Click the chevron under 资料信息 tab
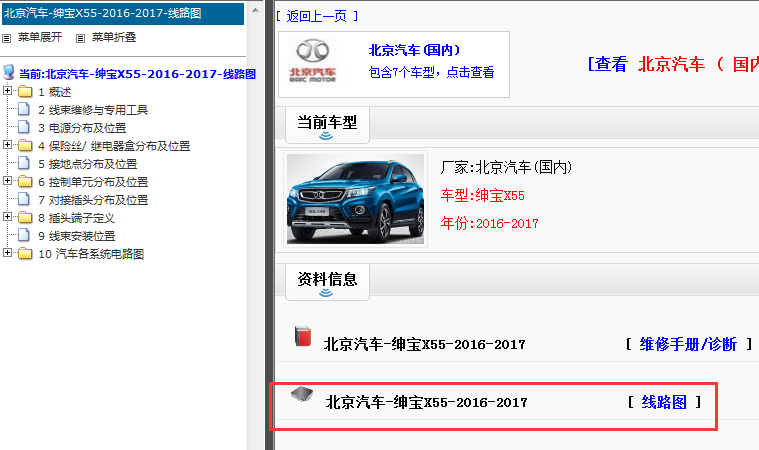The width and height of the screenshot is (759, 450). [x=326, y=293]
